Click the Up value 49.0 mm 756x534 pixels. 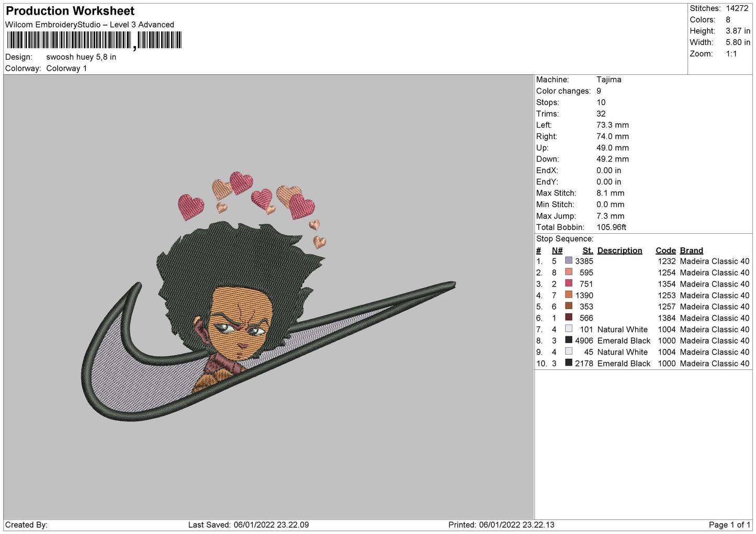pyautogui.click(x=613, y=148)
